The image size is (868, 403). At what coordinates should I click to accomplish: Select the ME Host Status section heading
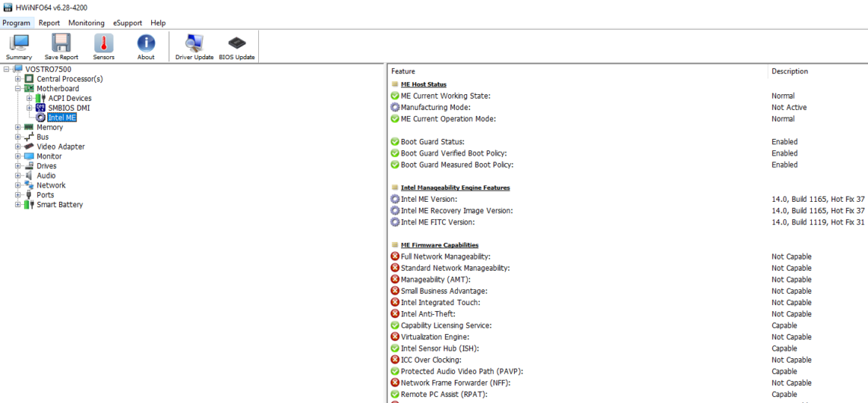tap(424, 84)
